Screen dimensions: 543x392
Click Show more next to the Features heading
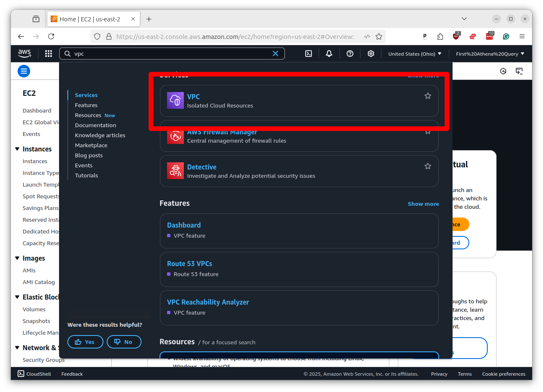[423, 204]
